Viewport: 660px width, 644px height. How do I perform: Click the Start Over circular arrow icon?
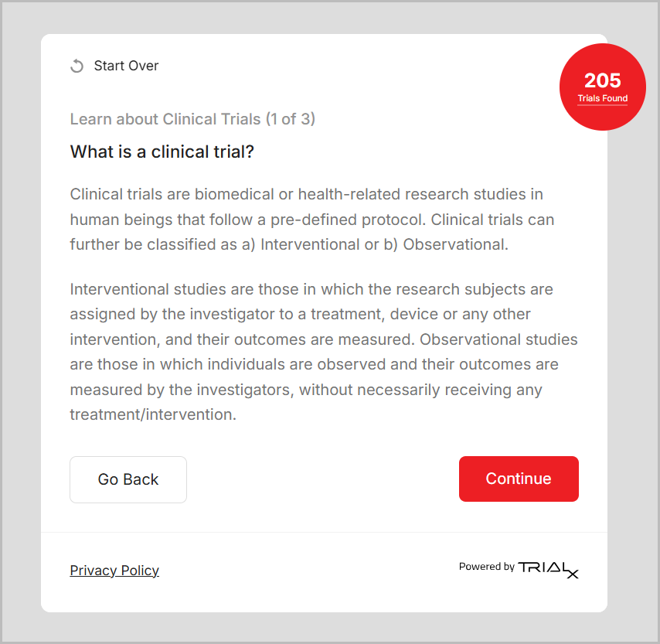coord(77,66)
